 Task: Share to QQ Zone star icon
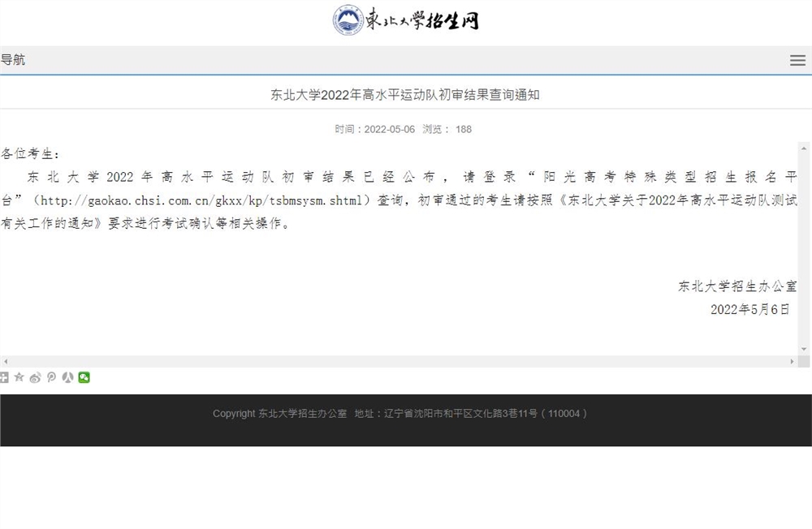19,377
